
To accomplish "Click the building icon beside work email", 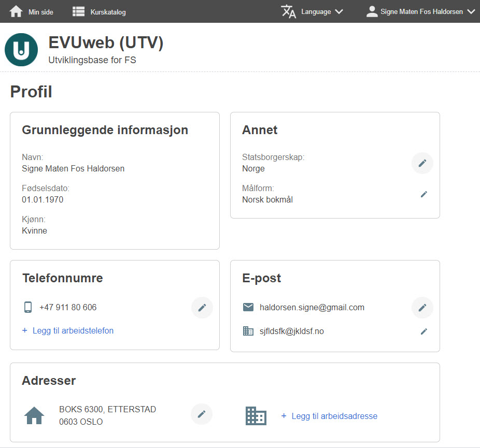I will coord(248,331).
